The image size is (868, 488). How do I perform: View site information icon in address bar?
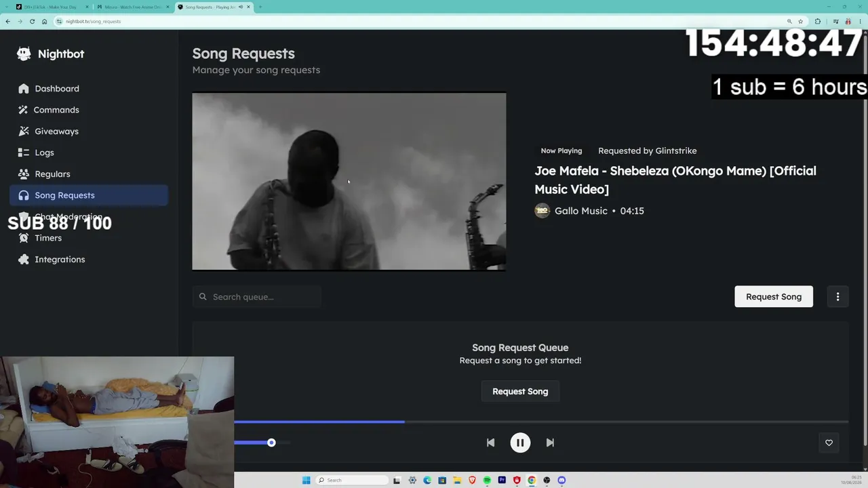click(x=60, y=22)
